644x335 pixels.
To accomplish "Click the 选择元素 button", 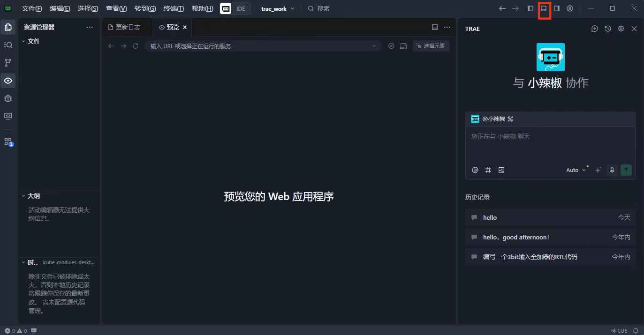I will (x=431, y=46).
